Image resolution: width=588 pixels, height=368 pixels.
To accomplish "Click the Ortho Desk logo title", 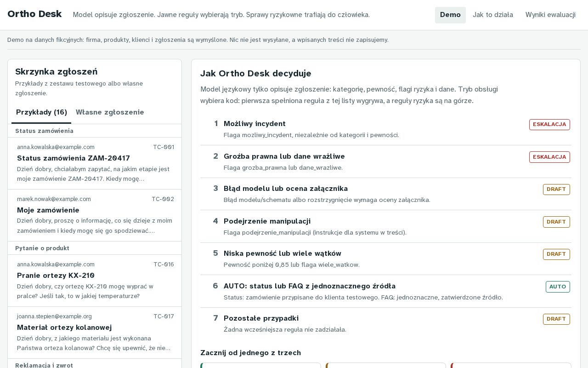I will point(34,14).
